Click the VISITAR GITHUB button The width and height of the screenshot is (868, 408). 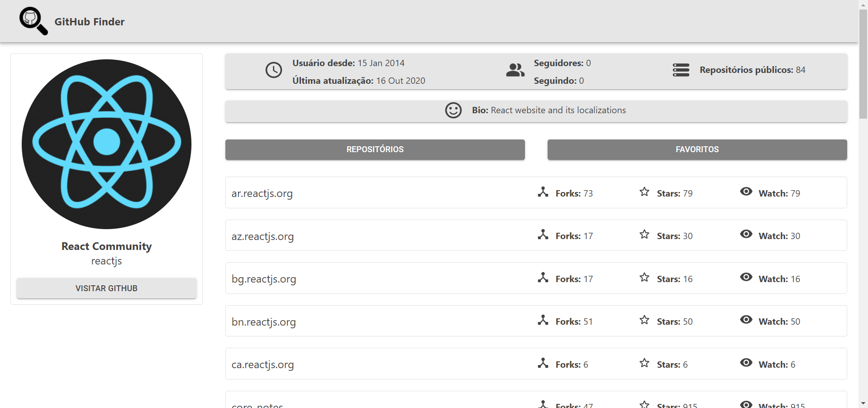click(106, 288)
